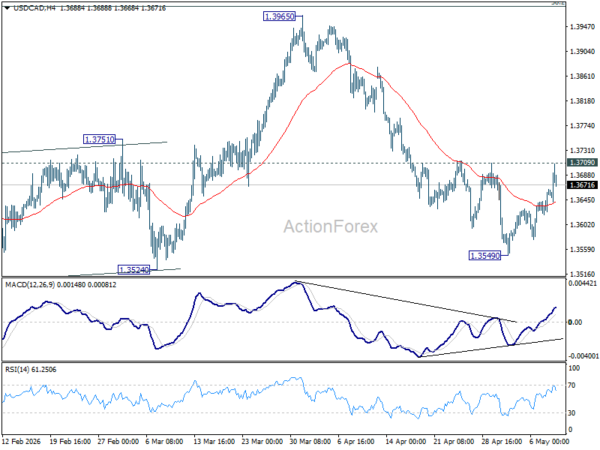Click the 21 Apr 08:00 time label

coord(454,441)
